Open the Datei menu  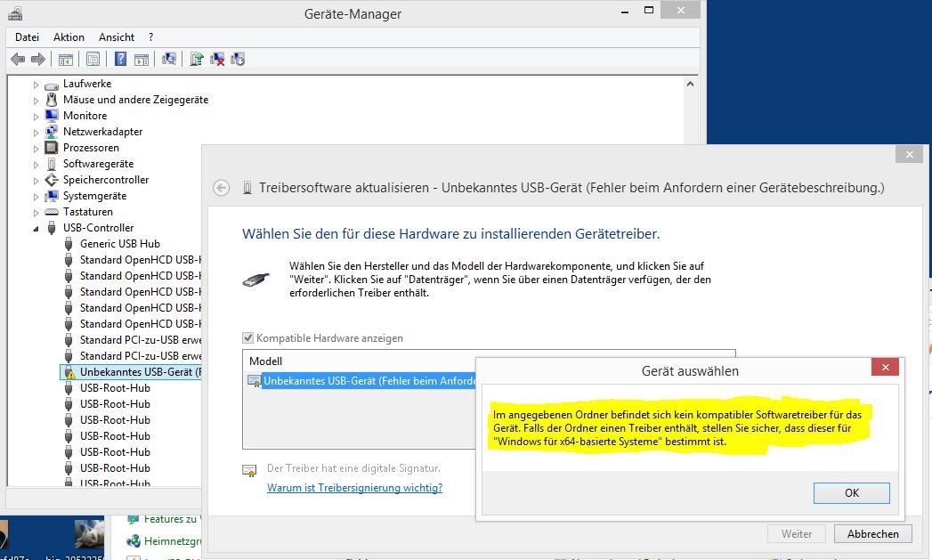coord(27,37)
